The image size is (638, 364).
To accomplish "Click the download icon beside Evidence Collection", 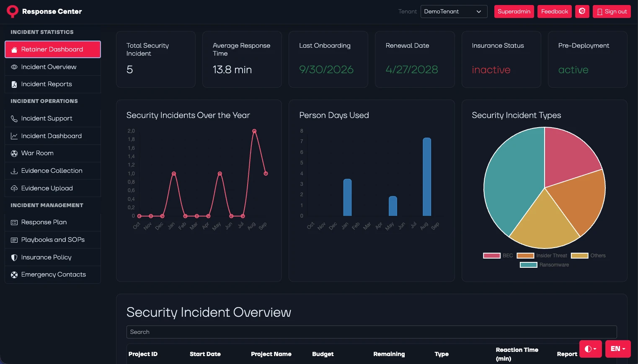I will [14, 171].
